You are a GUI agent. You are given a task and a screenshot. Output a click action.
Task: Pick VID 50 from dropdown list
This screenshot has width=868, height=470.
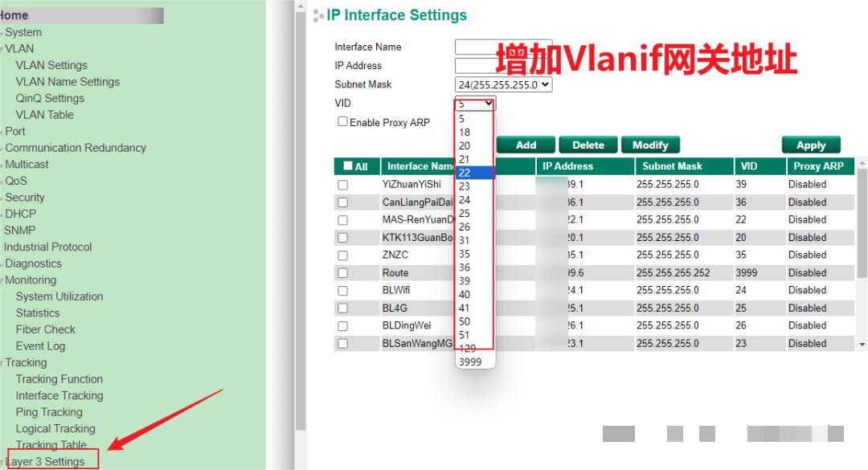click(475, 321)
